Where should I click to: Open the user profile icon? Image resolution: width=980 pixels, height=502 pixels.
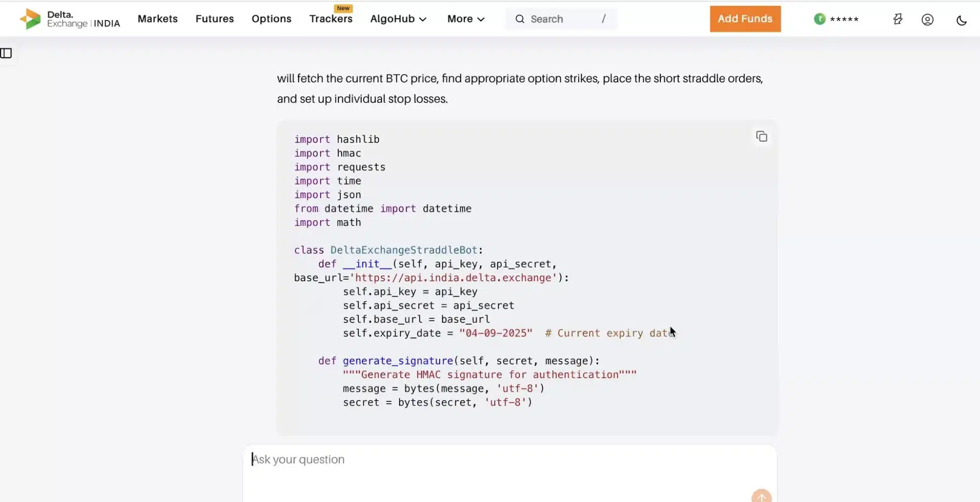coord(927,20)
